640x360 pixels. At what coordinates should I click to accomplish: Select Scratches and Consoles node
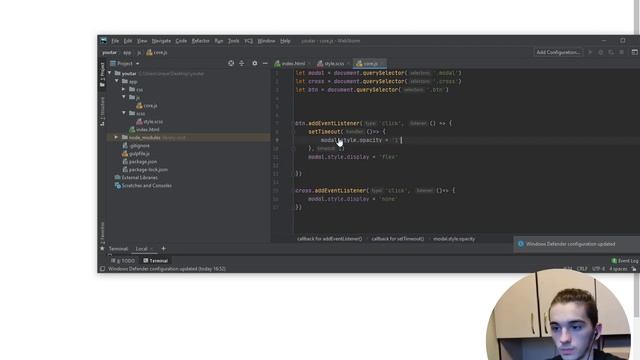(143, 186)
